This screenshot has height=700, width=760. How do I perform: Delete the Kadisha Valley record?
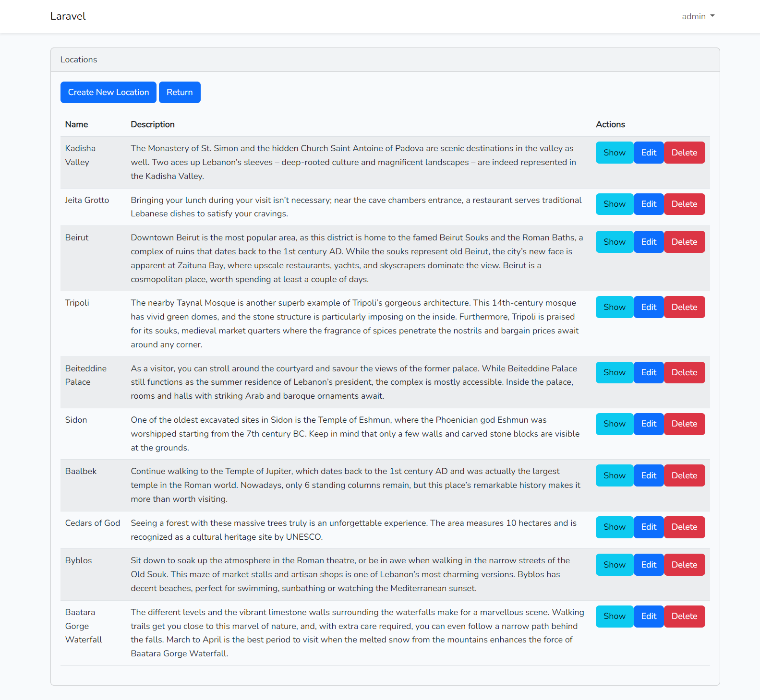[x=684, y=152]
